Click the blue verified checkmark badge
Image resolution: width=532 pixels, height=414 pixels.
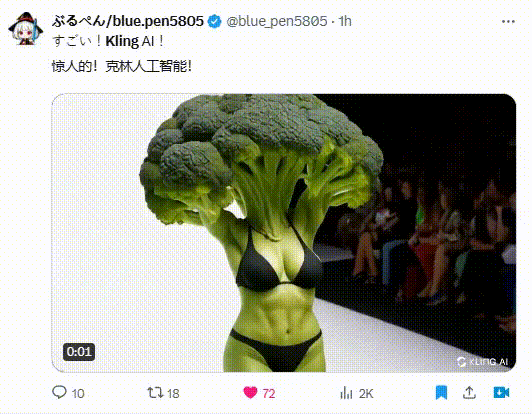point(214,21)
